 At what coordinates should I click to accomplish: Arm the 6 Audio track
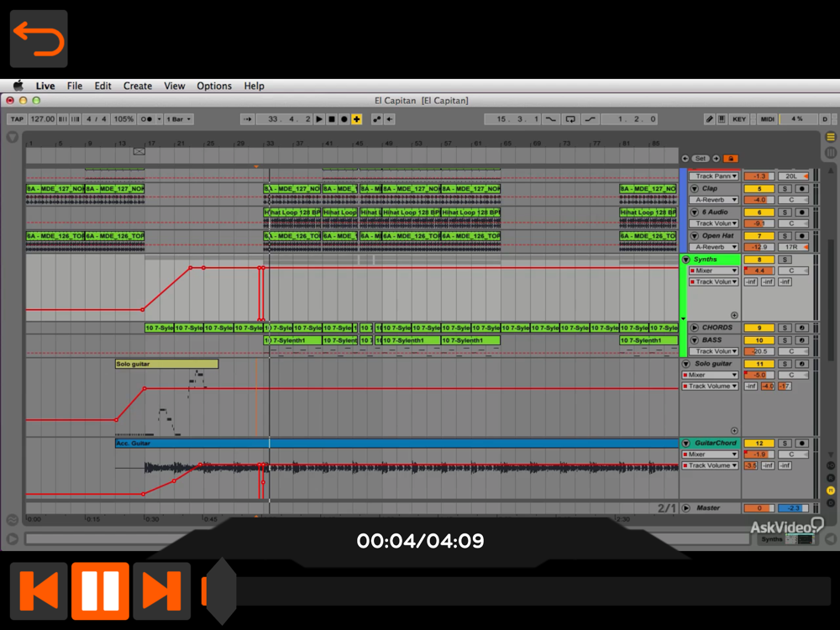pos(801,213)
